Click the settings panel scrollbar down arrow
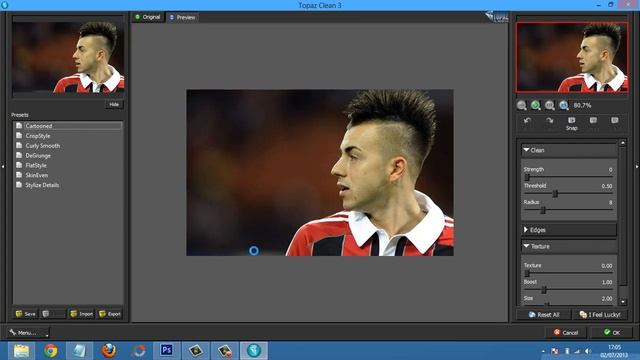This screenshot has height=360, width=640. [x=623, y=302]
